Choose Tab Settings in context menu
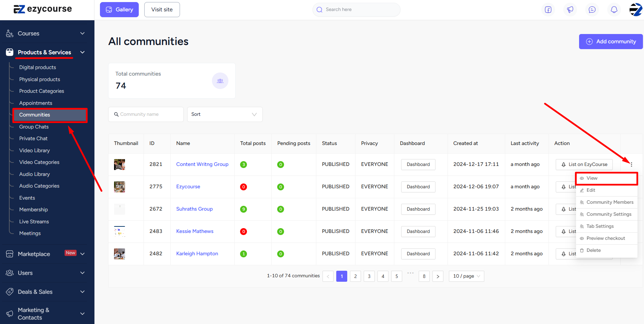 [607, 226]
